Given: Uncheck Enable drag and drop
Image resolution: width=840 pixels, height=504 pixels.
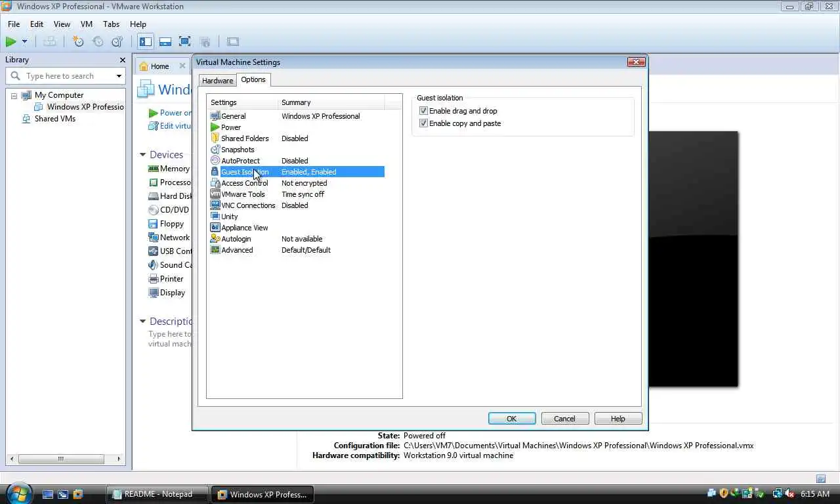Looking at the screenshot, I should (x=423, y=111).
